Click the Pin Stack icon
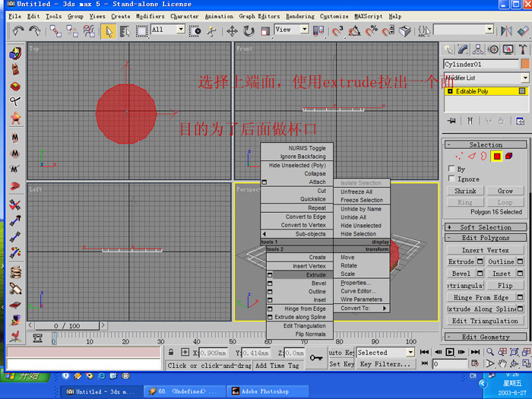Screen dimensions: 532x399 click(451, 121)
